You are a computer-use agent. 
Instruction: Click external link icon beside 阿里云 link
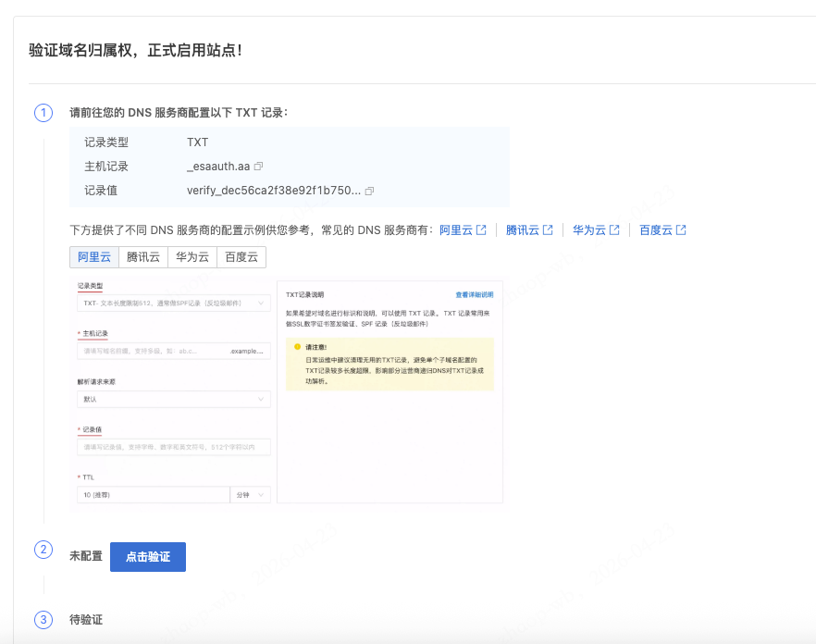[x=481, y=230]
